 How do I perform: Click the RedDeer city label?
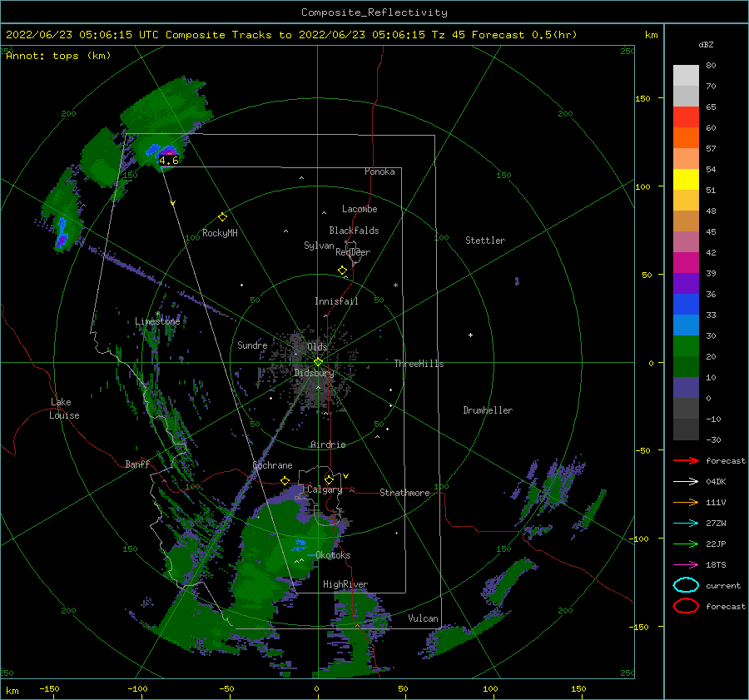coord(353,252)
